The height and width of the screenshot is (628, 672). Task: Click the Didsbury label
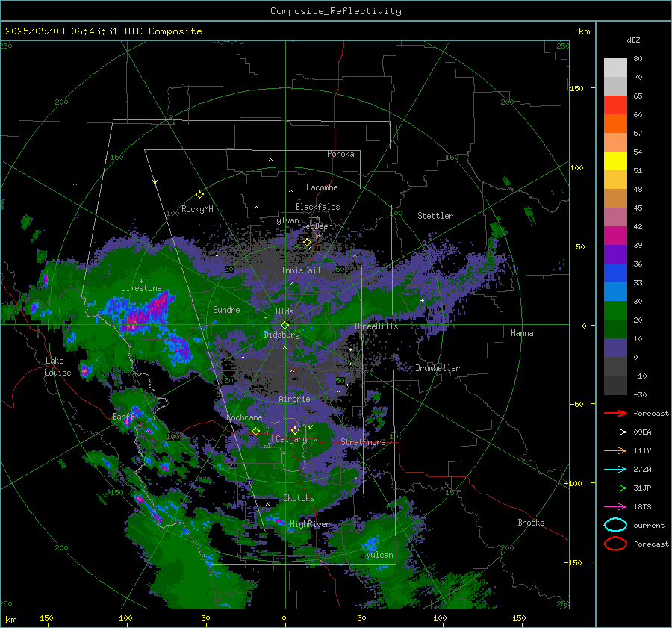pyautogui.click(x=281, y=335)
